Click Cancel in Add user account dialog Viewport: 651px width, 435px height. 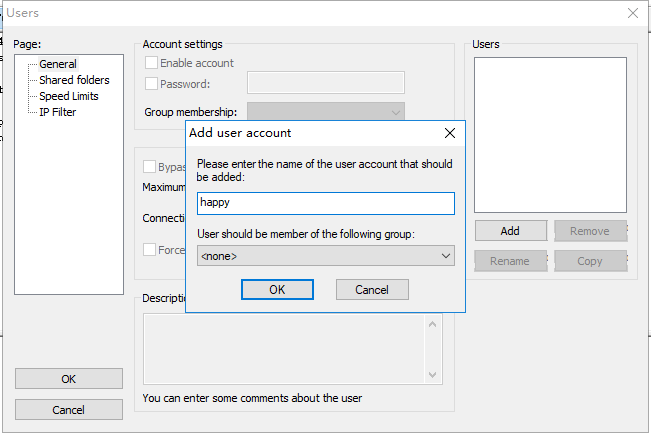click(372, 289)
